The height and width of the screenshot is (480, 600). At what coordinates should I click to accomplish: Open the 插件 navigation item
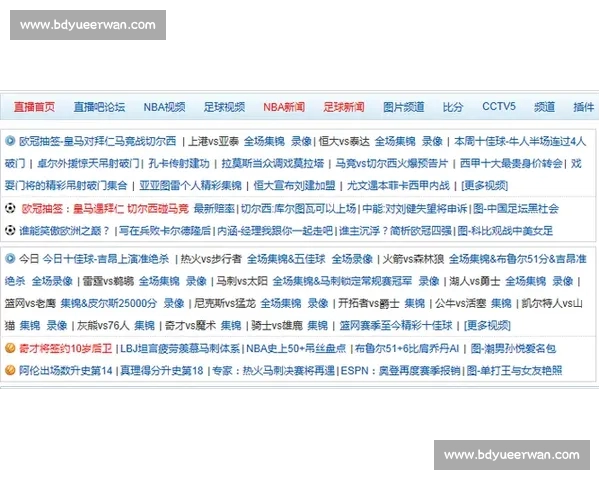[x=584, y=107]
